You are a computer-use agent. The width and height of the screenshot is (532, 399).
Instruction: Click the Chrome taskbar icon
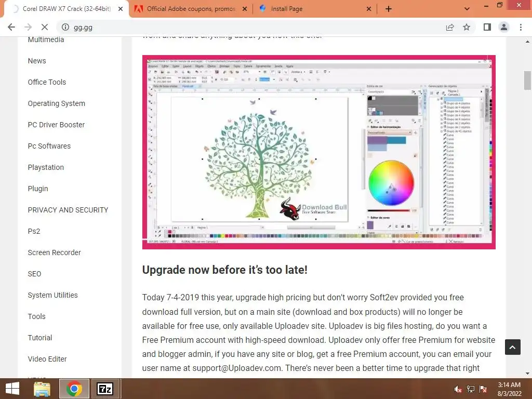(x=74, y=389)
